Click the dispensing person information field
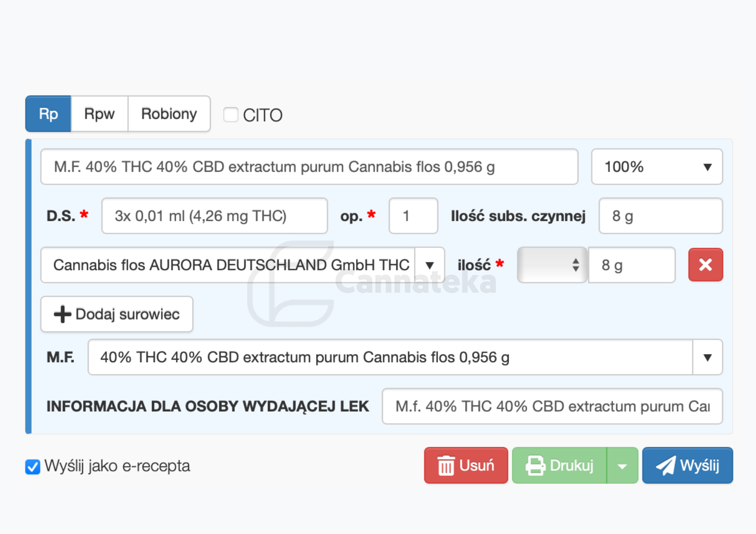This screenshot has height=534, width=756. pos(552,406)
